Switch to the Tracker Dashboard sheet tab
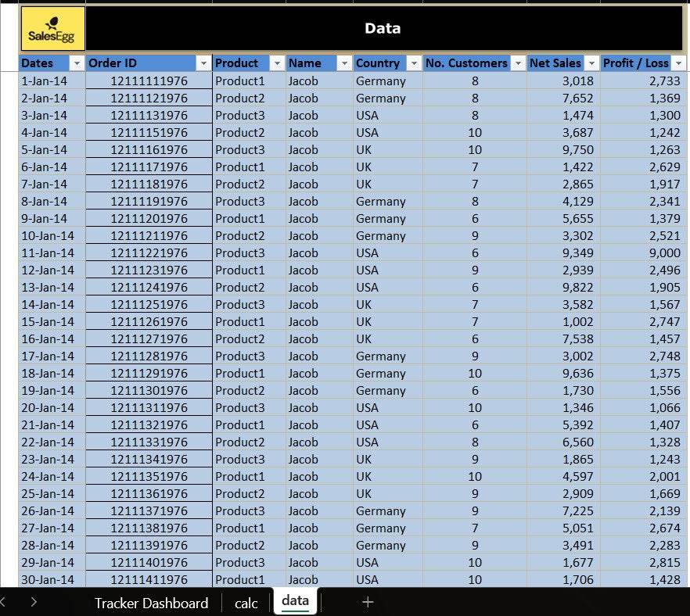 point(151,603)
